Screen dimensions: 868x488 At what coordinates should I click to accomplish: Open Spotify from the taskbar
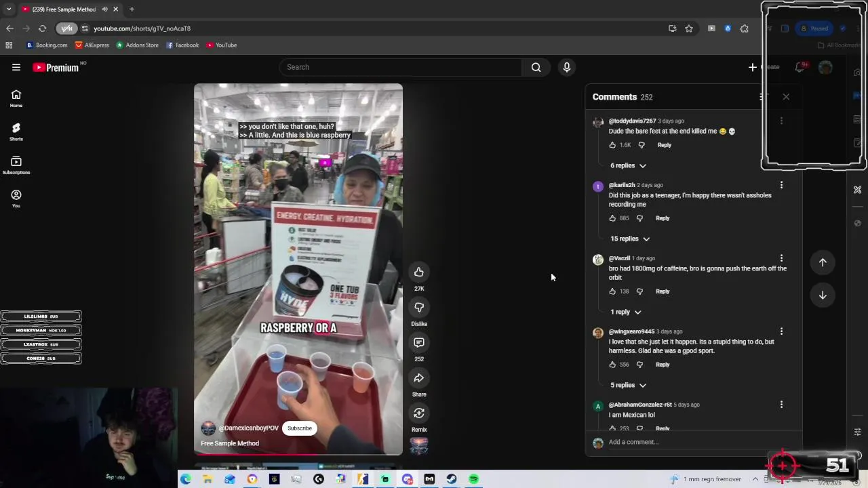[x=474, y=479]
